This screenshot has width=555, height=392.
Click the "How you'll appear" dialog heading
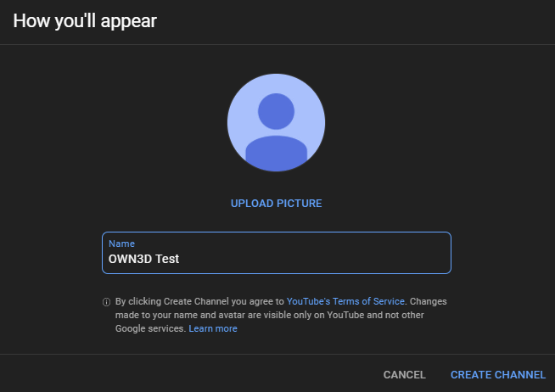(x=85, y=21)
